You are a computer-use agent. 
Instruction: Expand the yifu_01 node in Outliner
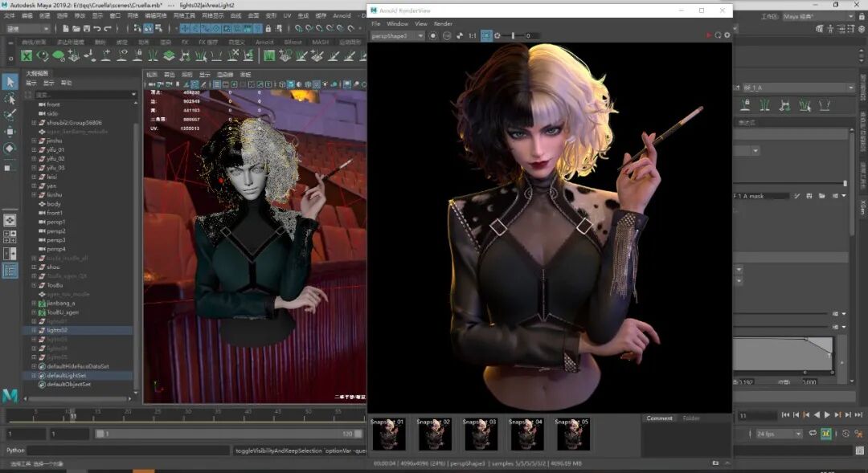(x=34, y=149)
